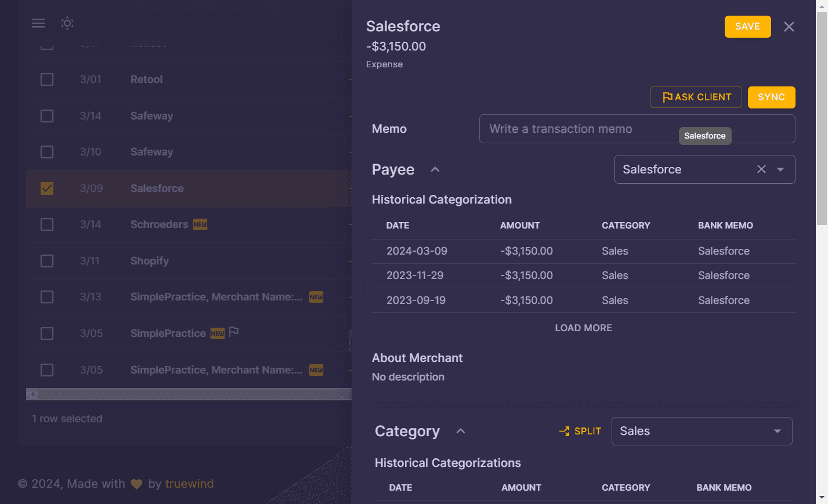This screenshot has height=504, width=828.
Task: Click the crosshair locate icon in the header
Action: pos(67,23)
